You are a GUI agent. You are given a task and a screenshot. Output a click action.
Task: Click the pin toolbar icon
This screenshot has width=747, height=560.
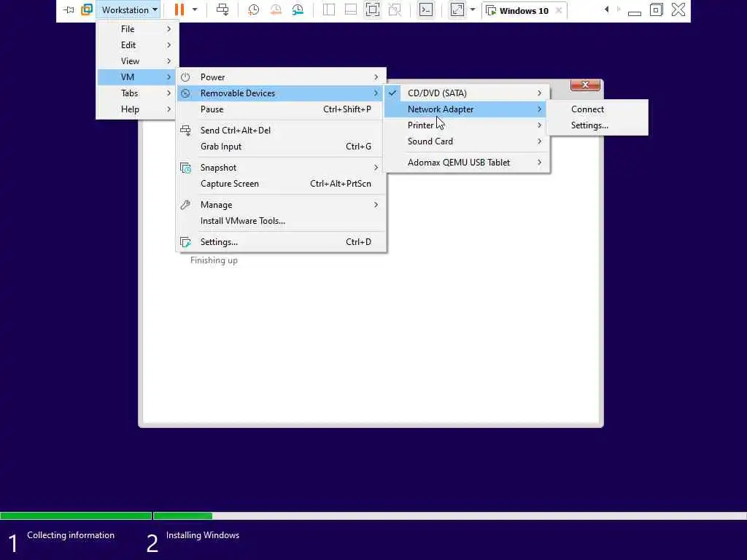click(69, 10)
